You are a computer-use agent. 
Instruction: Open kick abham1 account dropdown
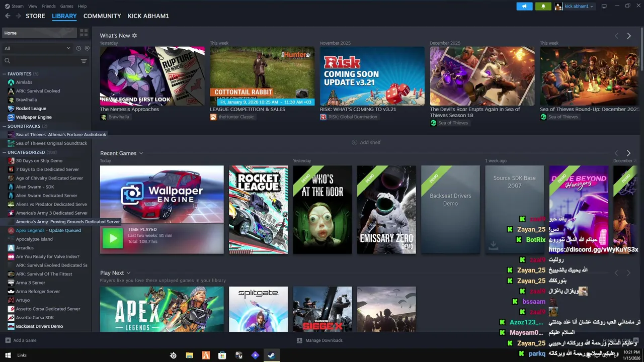574,6
